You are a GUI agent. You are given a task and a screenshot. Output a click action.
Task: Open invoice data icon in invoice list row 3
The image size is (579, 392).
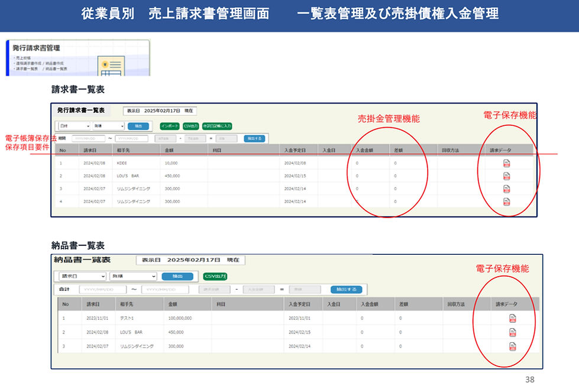pos(507,189)
